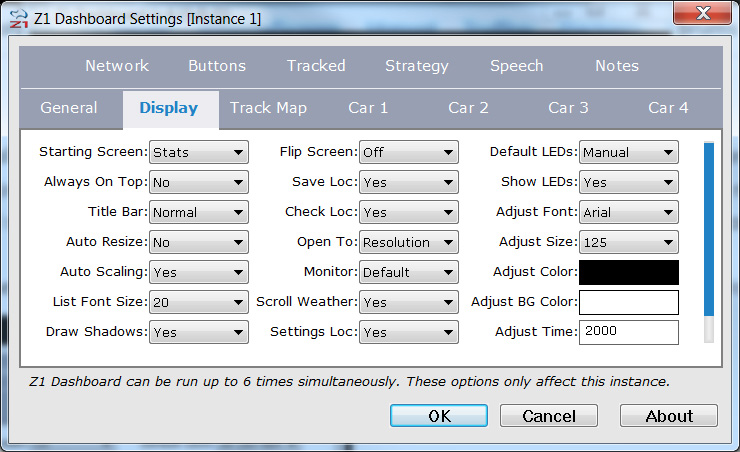Open the Show LEDs dropdown
The width and height of the screenshot is (740, 452).
pos(629,182)
